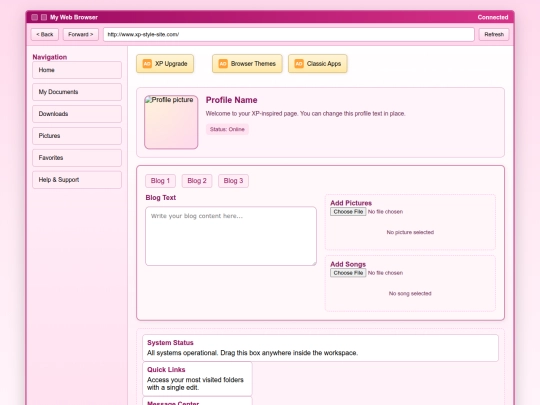Open the Classic Apps ad

coord(318,64)
